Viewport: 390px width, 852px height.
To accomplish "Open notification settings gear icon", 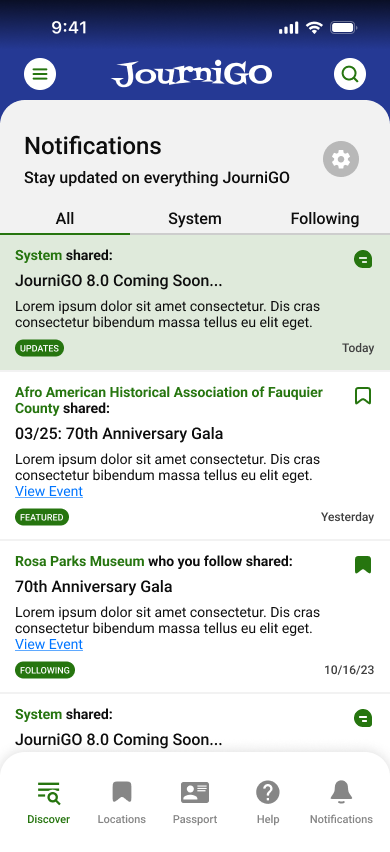I will pyautogui.click(x=341, y=159).
